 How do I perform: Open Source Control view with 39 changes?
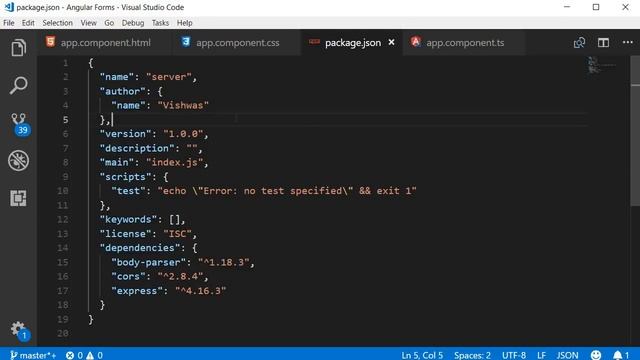19,123
